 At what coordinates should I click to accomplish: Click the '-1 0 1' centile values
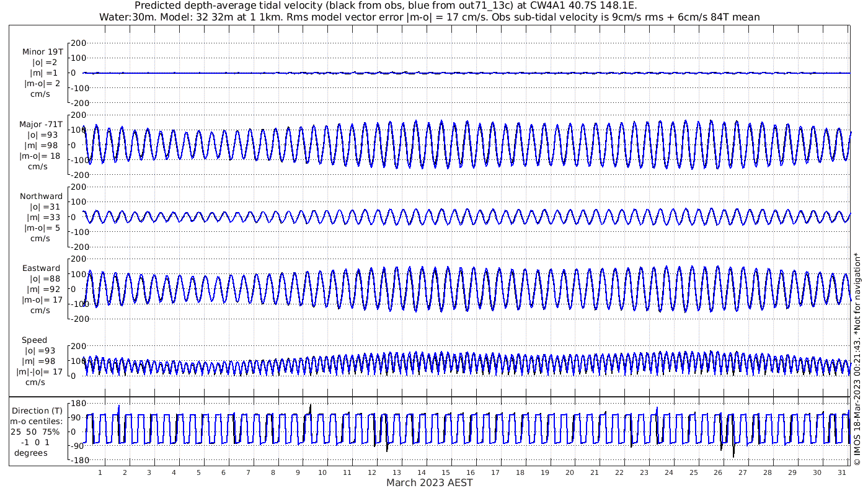35,442
